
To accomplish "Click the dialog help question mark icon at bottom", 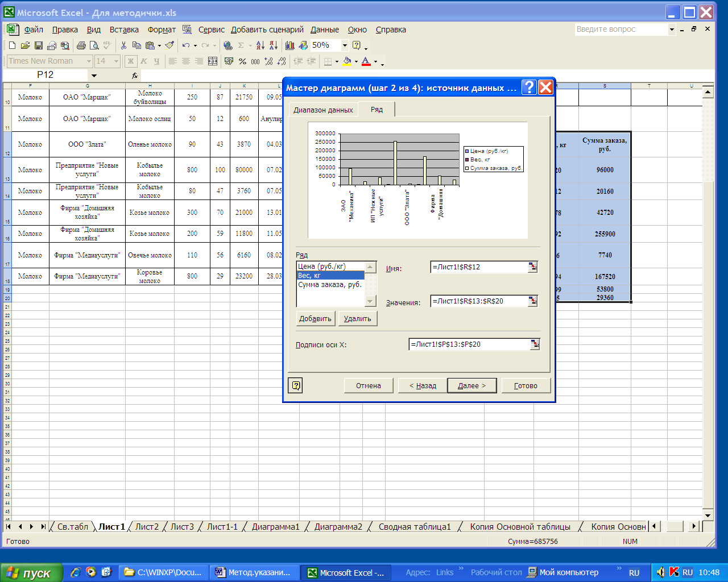I will click(296, 385).
